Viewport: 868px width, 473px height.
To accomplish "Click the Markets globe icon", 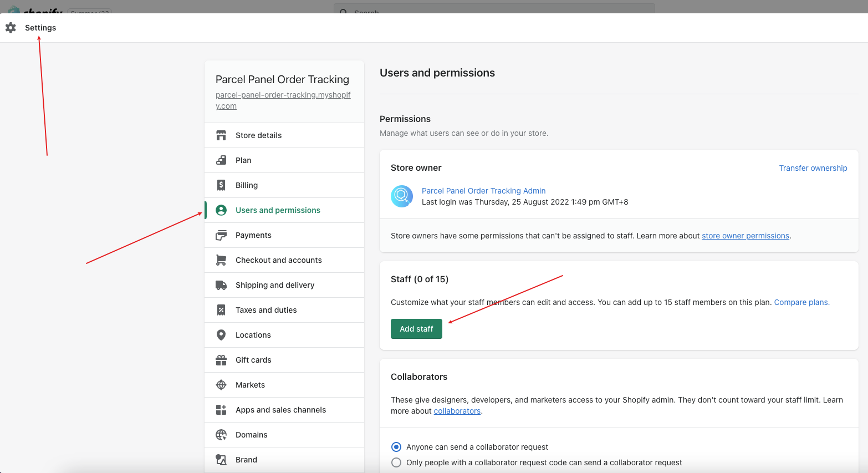I will (221, 385).
